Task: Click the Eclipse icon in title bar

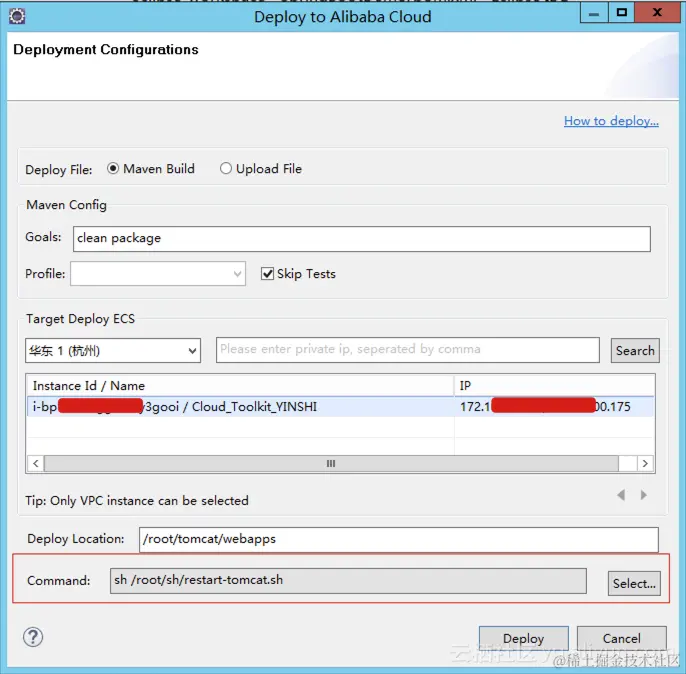Action: (x=17, y=17)
